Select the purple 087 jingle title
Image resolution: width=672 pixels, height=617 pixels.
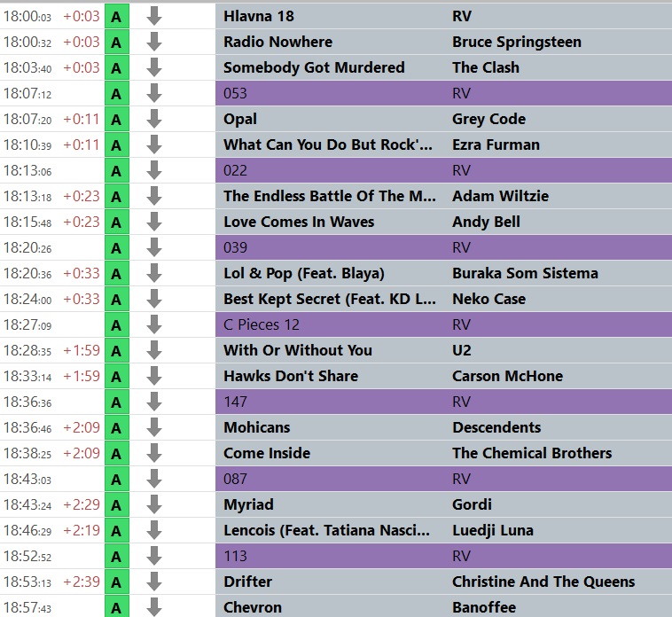pyautogui.click(x=235, y=479)
